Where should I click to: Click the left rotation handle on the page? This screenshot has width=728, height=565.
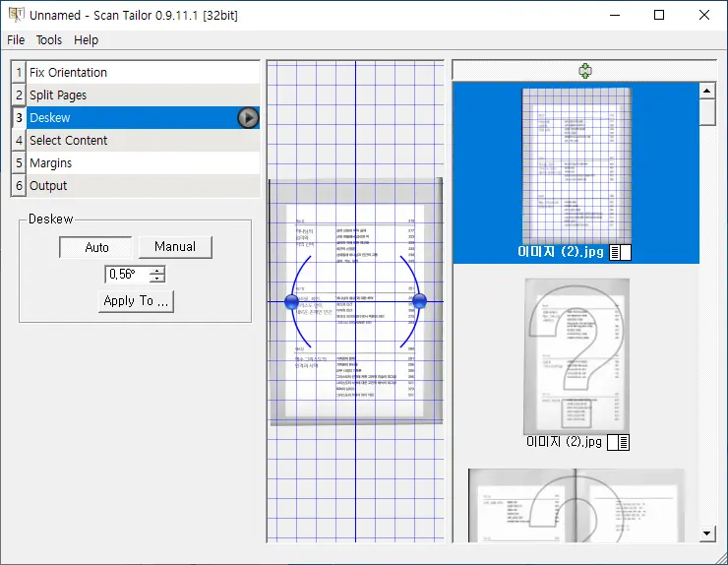point(291,301)
